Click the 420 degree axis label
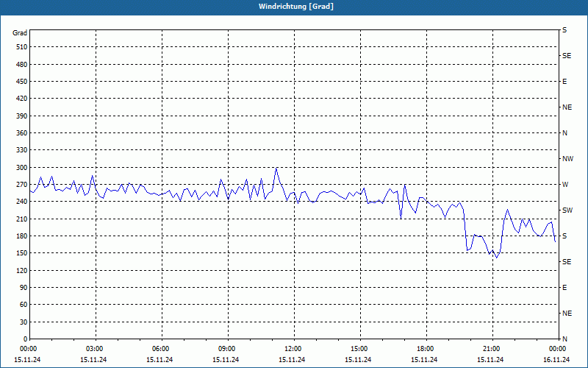The height and width of the screenshot is (368, 588). point(22,99)
